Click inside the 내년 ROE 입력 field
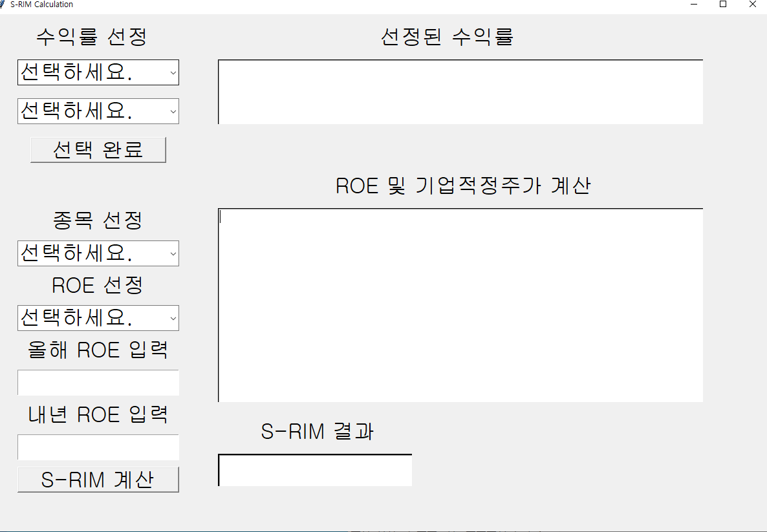Screen dimensions: 767x532 (98, 447)
